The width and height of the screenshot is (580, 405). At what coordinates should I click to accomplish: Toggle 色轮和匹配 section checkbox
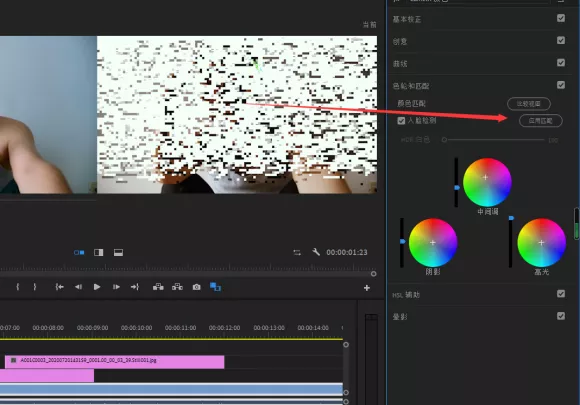(561, 85)
